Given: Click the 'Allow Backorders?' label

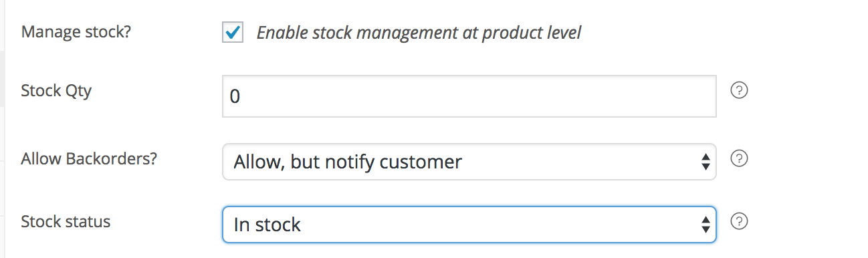Looking at the screenshot, I should [x=93, y=159].
